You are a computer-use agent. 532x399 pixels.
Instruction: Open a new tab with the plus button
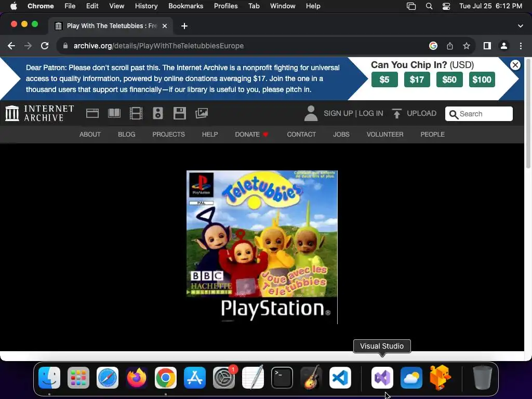(x=184, y=26)
